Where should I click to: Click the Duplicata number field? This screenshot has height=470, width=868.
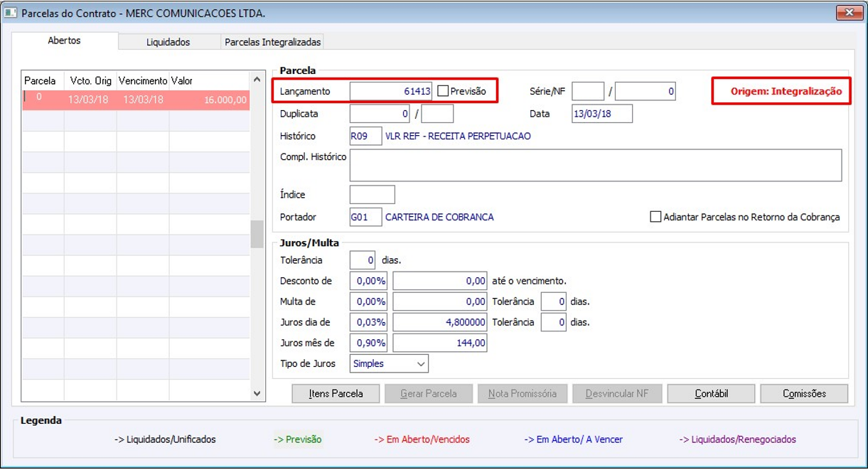(x=380, y=113)
